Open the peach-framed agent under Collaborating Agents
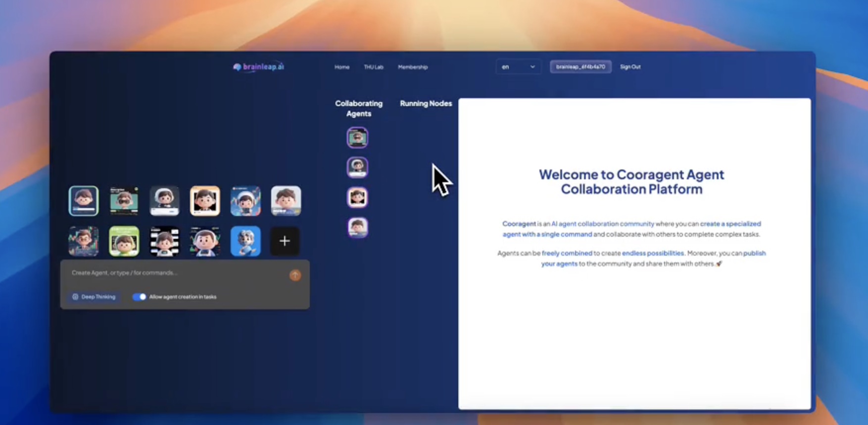 tap(357, 198)
